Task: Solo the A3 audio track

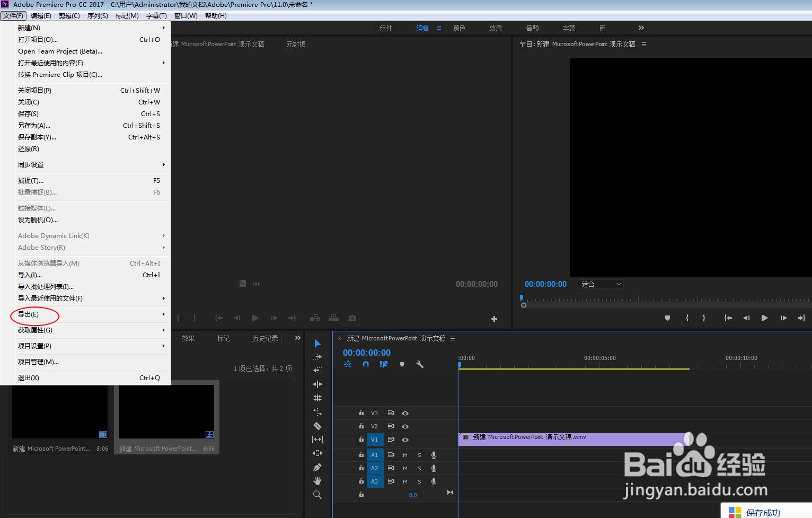Action: pyautogui.click(x=419, y=481)
